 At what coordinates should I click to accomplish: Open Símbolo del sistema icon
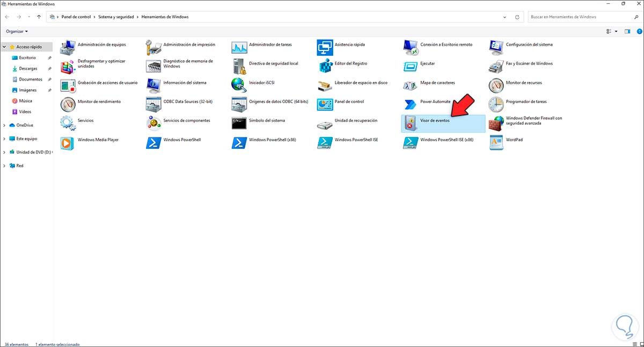click(239, 123)
